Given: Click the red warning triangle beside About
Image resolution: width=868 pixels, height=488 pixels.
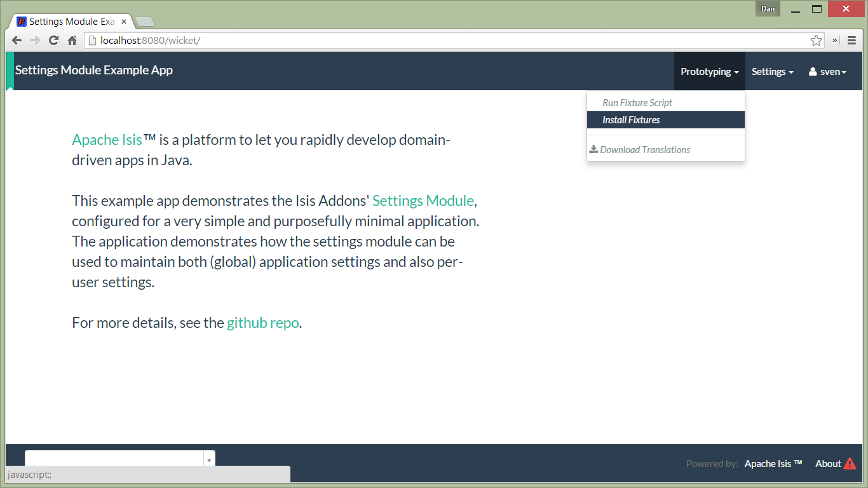Looking at the screenshot, I should tap(850, 463).
